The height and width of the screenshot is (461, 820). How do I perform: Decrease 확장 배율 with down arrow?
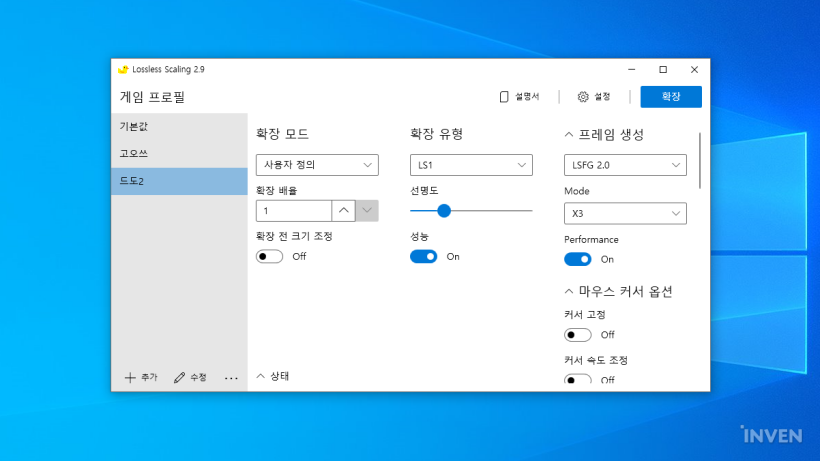click(x=367, y=211)
